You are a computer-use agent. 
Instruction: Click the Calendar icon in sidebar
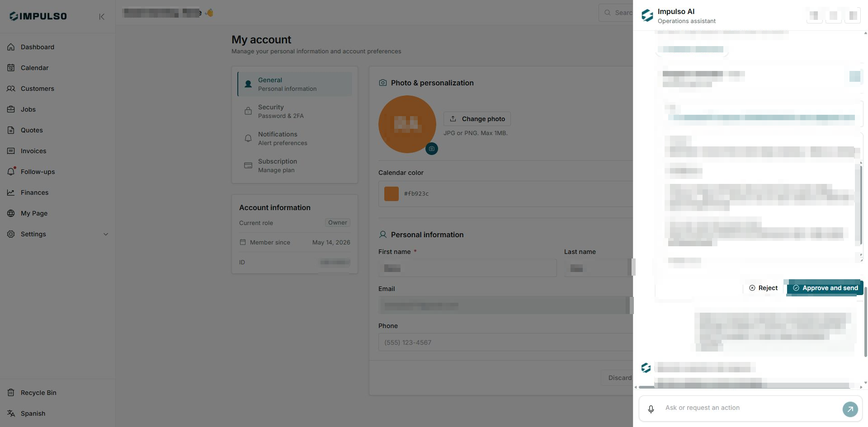pyautogui.click(x=11, y=68)
